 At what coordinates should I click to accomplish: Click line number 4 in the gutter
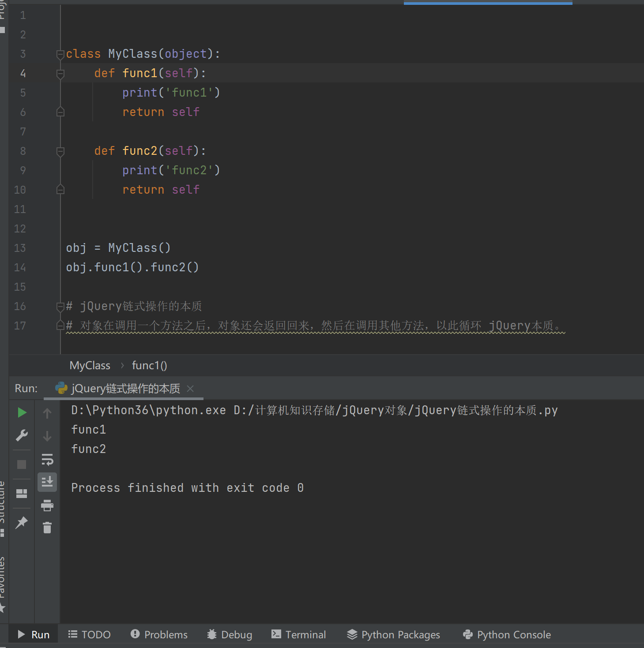pyautogui.click(x=23, y=73)
